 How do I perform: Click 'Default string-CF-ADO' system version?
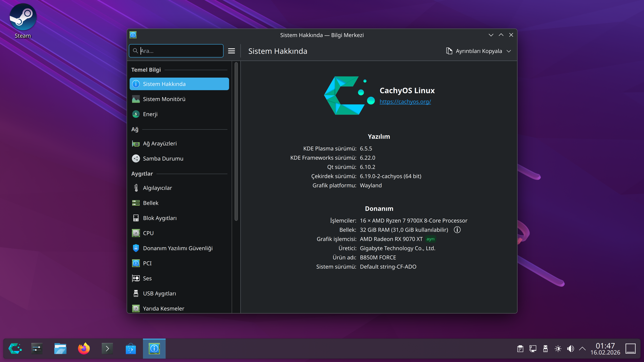pos(388,267)
